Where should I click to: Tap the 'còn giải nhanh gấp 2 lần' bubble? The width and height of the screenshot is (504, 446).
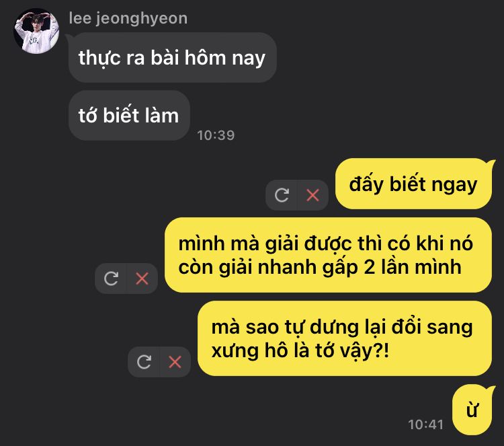pos(328,255)
